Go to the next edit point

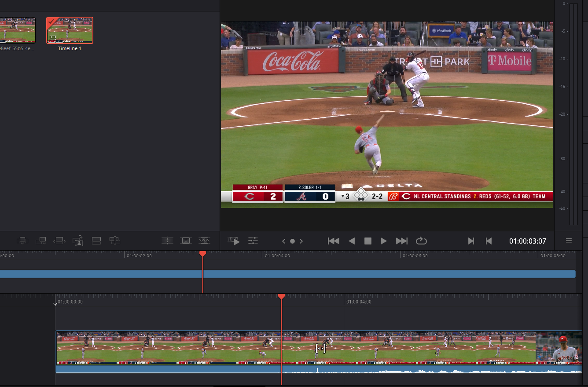(x=471, y=241)
